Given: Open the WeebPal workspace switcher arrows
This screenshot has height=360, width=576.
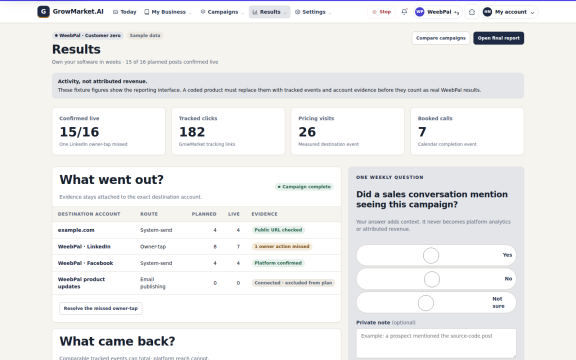Looking at the screenshot, I should [457, 12].
